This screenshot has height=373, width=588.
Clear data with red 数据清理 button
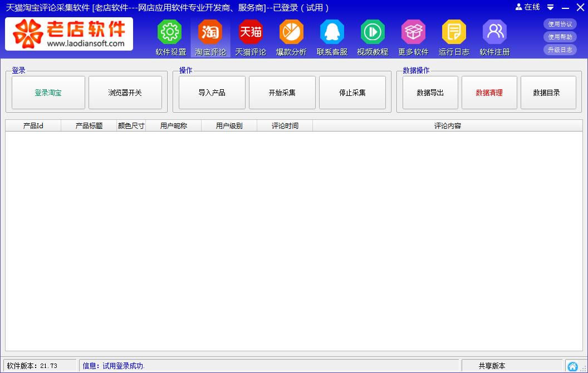coord(489,93)
